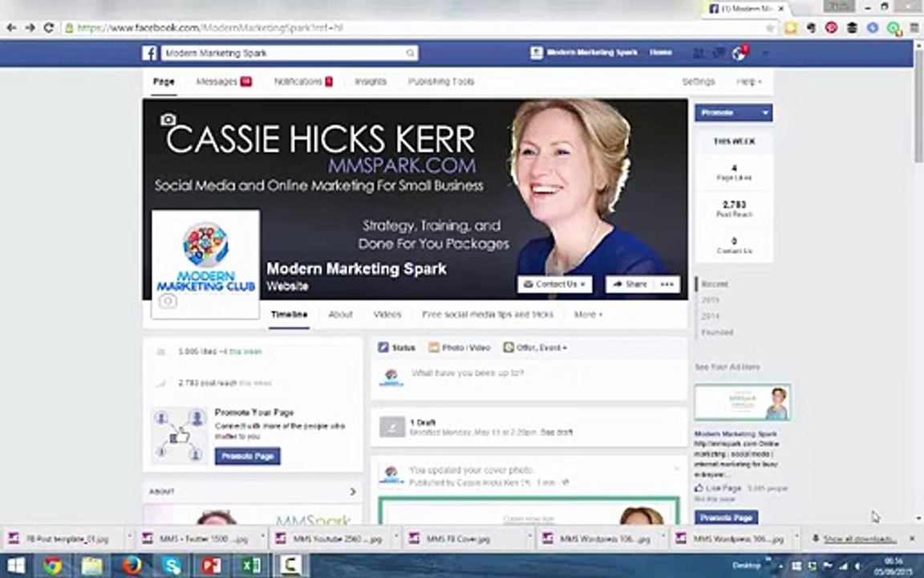
Task: Open Camtasia from the taskbar
Action: coord(290,566)
